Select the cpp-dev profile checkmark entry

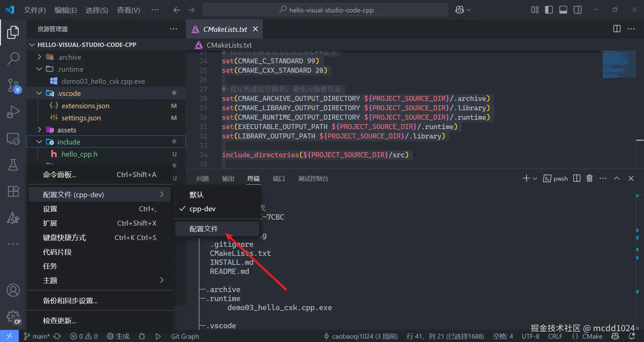(217, 209)
